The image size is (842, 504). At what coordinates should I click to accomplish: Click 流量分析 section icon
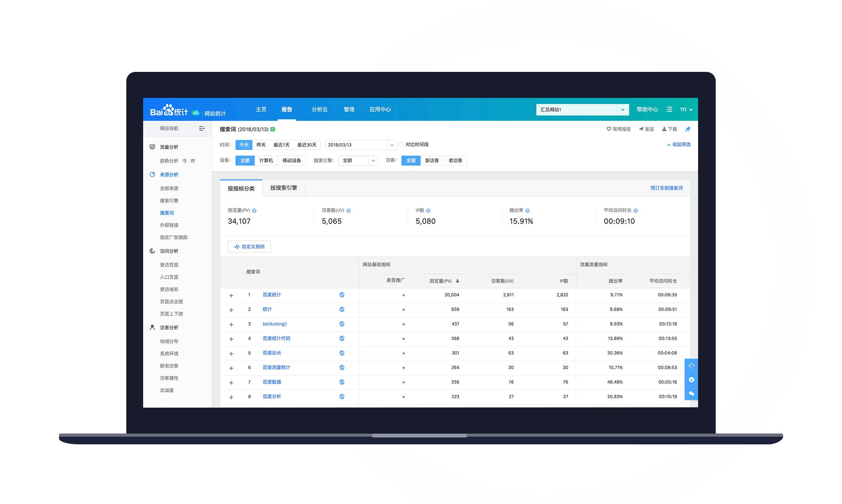point(152,147)
